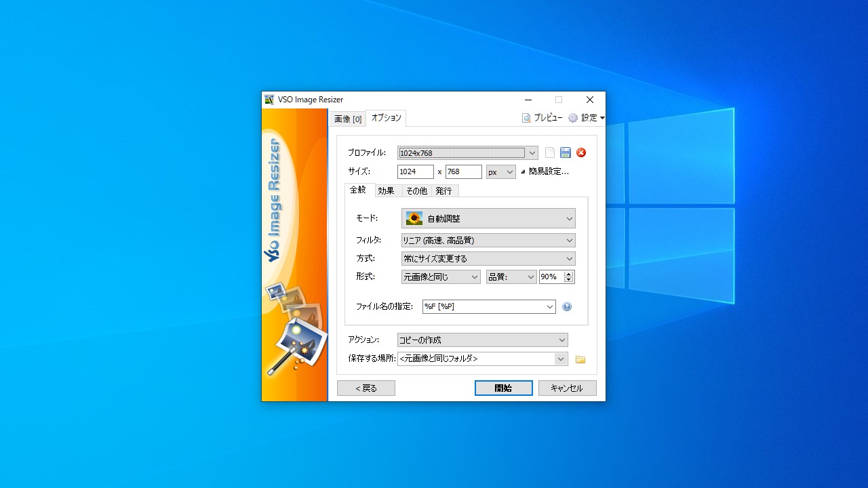Click the height field showing 768
Viewport: 868px width, 488px height.
pos(464,172)
